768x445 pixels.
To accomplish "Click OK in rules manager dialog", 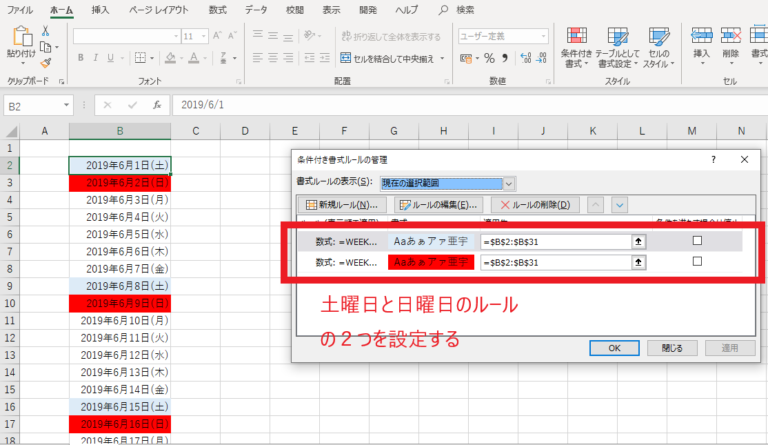I will [x=614, y=348].
